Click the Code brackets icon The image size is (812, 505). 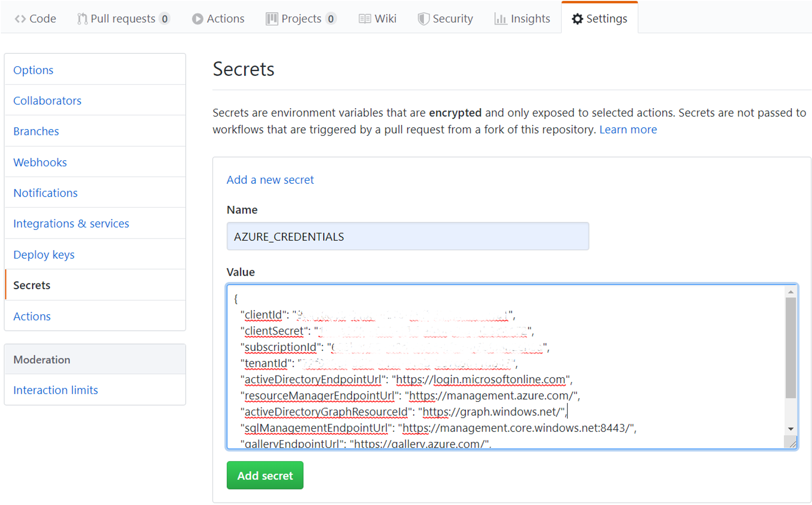[20, 19]
